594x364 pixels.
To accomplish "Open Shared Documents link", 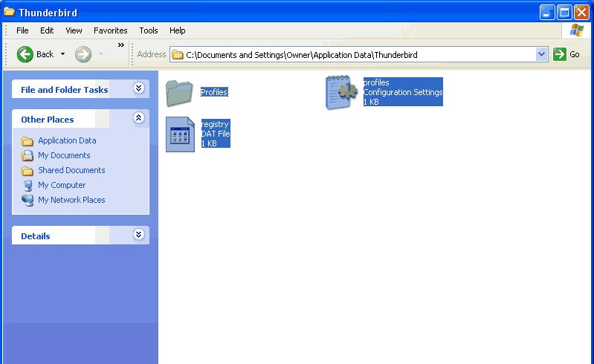I will coord(71,170).
